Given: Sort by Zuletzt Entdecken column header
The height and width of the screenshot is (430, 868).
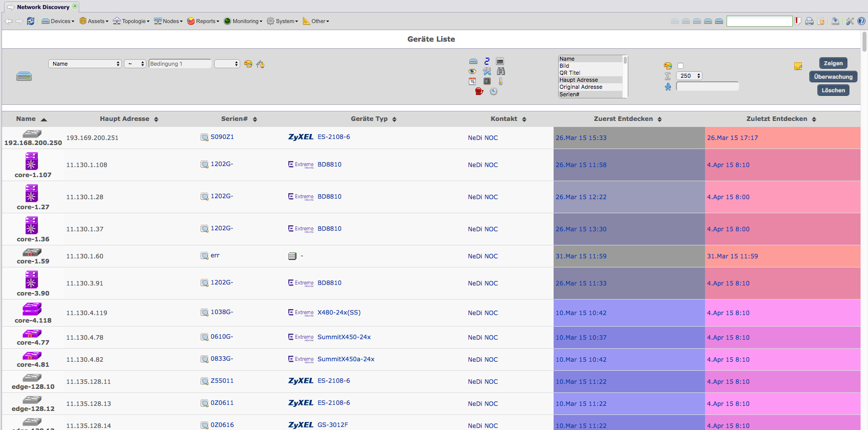Looking at the screenshot, I should point(781,119).
